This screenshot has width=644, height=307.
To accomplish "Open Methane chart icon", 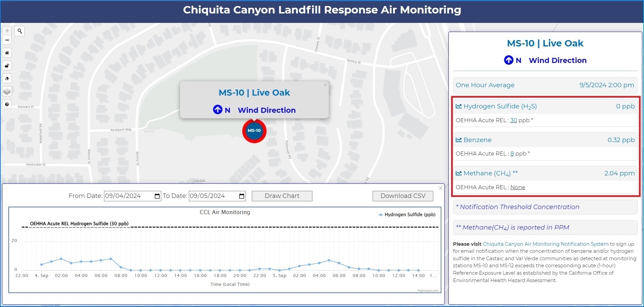I will [x=459, y=173].
